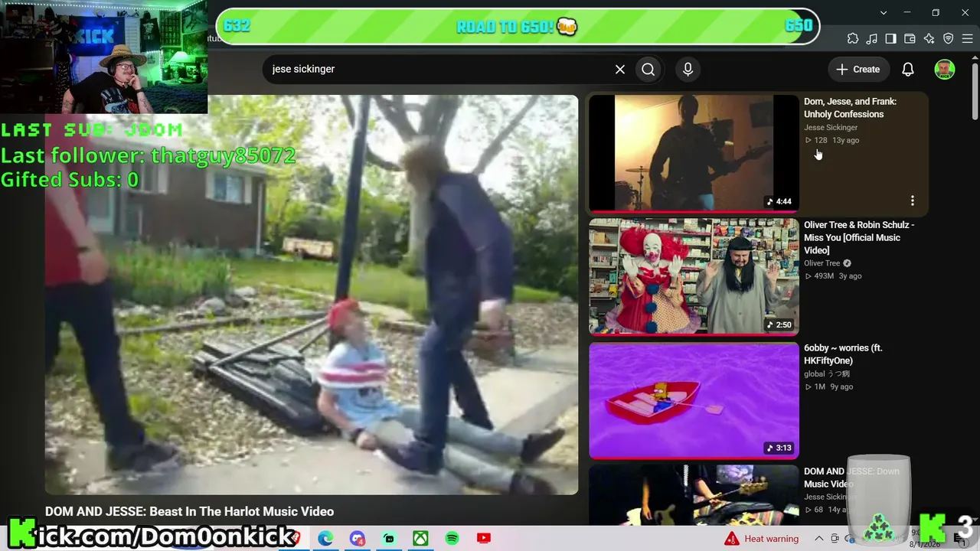Open YouTube notifications bell

908,69
